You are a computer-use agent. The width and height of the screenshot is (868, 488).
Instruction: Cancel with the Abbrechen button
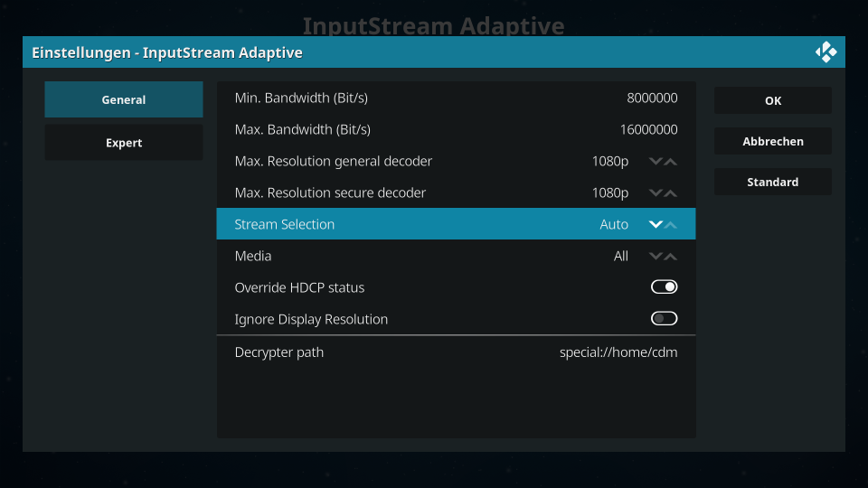[773, 141]
